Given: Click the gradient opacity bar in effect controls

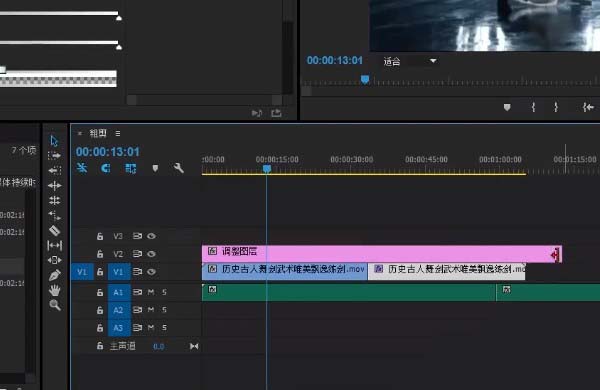Looking at the screenshot, I should [58, 78].
